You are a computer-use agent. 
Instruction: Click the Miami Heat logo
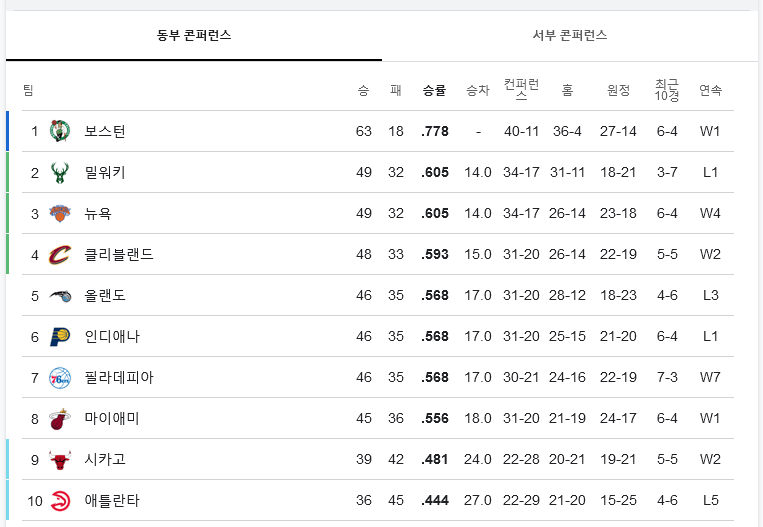coord(60,418)
